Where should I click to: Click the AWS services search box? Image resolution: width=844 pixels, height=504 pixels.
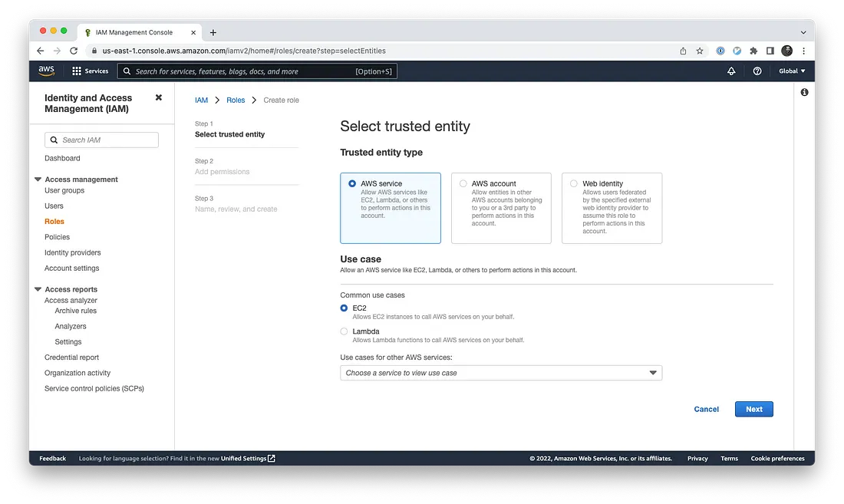257,71
